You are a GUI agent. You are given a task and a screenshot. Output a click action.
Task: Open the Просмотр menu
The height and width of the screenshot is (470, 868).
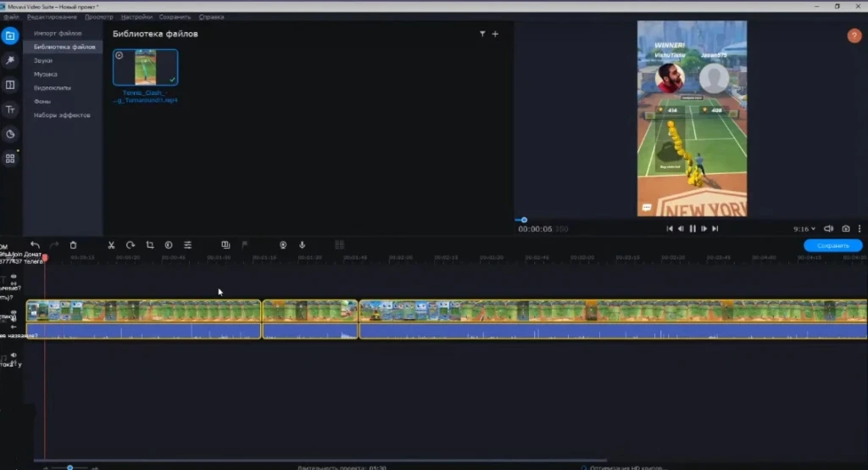pyautogui.click(x=98, y=17)
